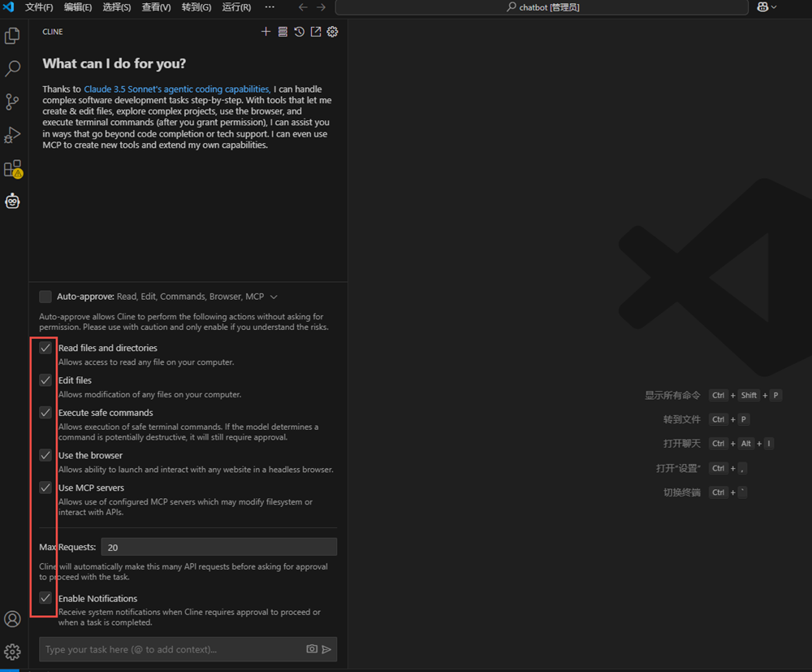Open the Copilot icon in title bar
Image resolution: width=812 pixels, height=672 pixels.
[x=762, y=7]
